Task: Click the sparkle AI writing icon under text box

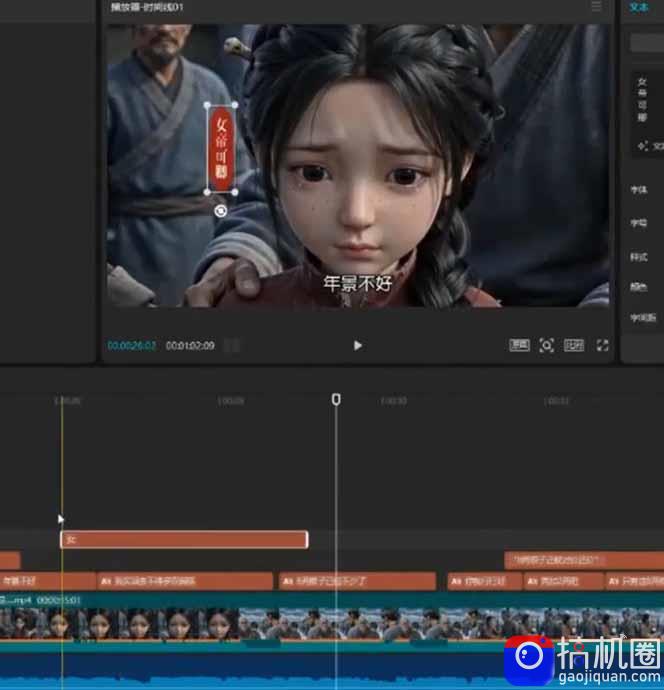Action: (x=642, y=146)
